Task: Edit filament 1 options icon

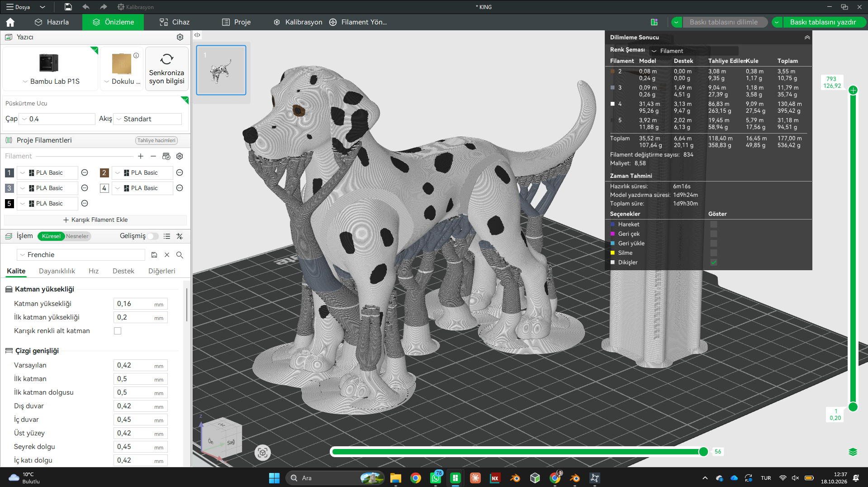Action: [x=85, y=172]
